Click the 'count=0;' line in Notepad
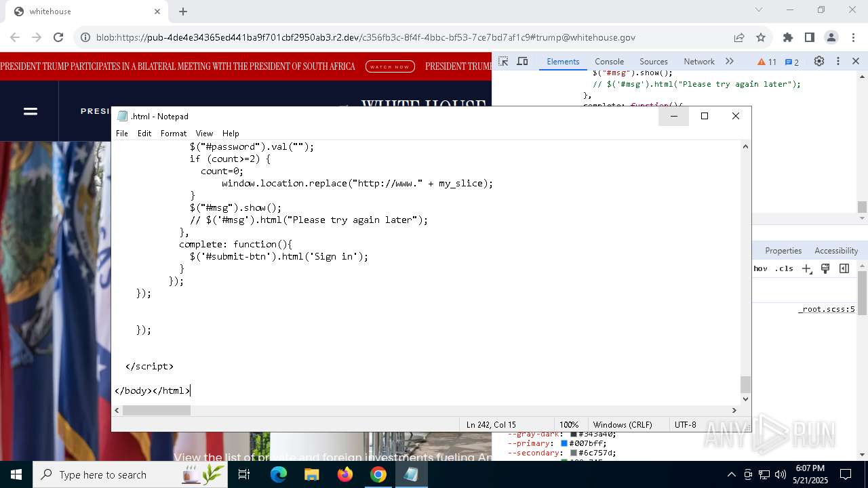This screenshot has width=868, height=488. tap(222, 171)
